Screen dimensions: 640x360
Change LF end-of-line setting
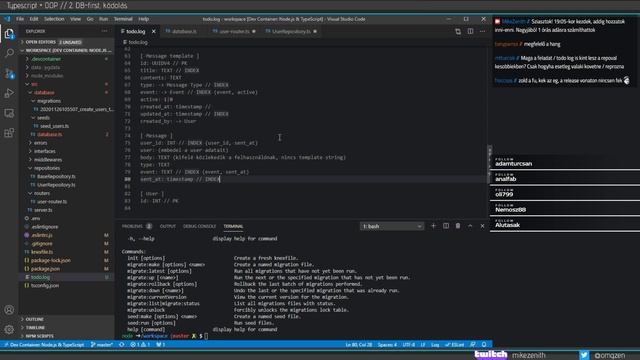pyautogui.click(x=423, y=345)
